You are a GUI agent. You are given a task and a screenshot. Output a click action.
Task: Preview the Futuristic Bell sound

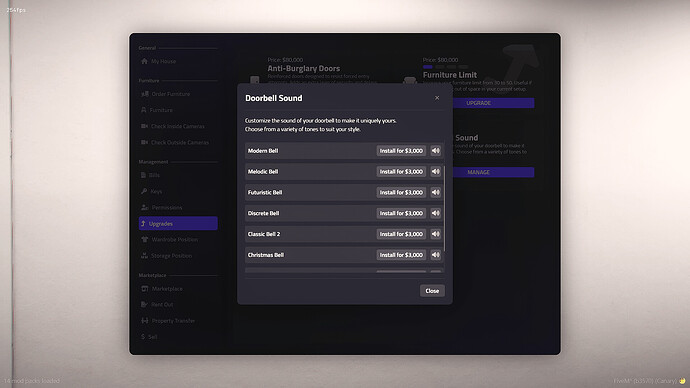(x=436, y=192)
